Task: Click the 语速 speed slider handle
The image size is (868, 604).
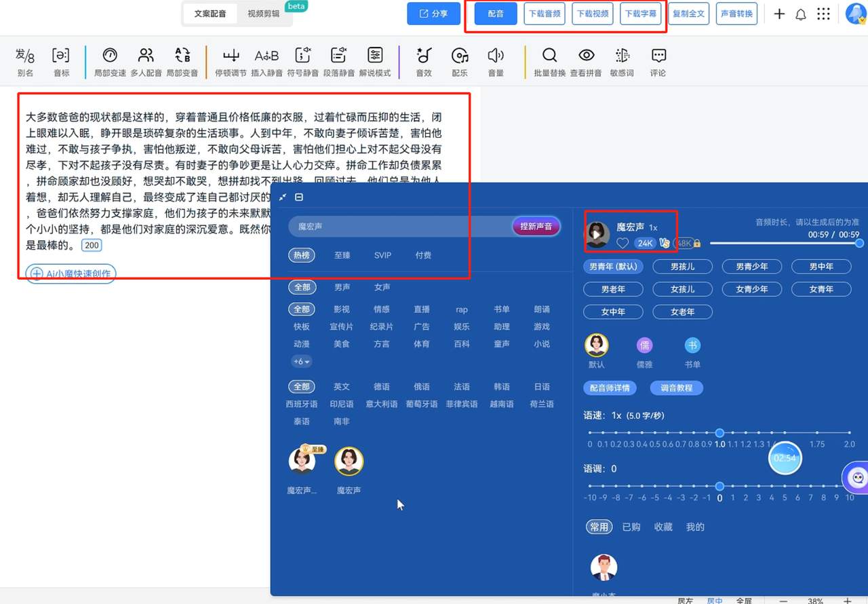Action: [x=719, y=432]
